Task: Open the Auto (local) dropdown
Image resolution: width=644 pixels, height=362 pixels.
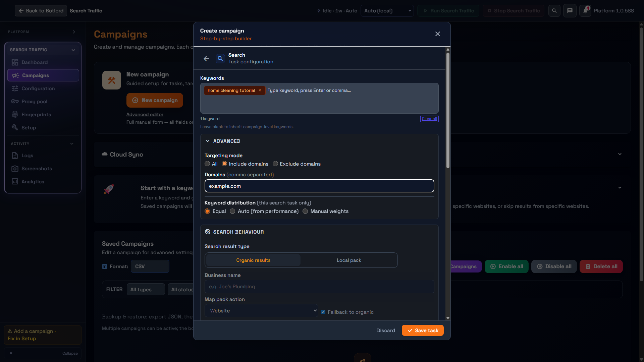Action: click(387, 11)
